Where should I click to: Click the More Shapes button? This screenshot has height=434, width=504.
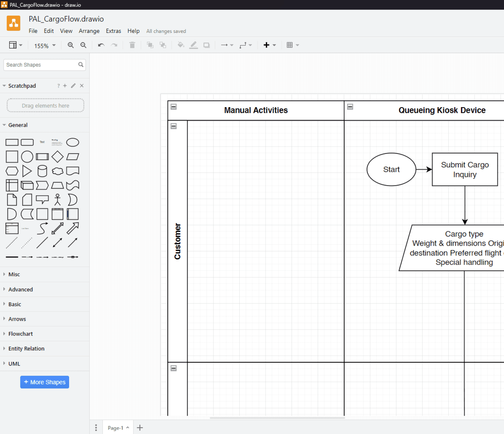(x=45, y=382)
